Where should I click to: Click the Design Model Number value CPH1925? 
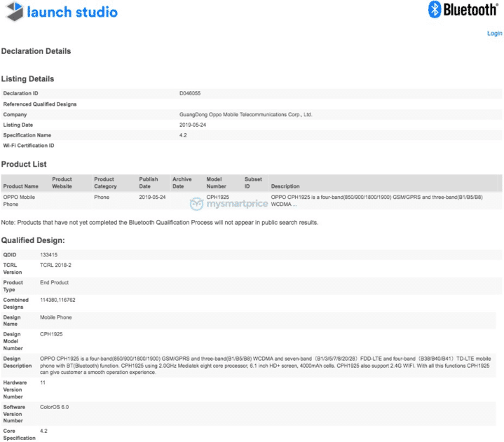(51, 334)
